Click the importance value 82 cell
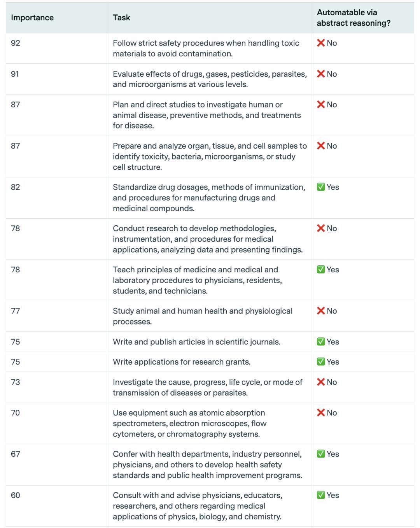 click(16, 187)
